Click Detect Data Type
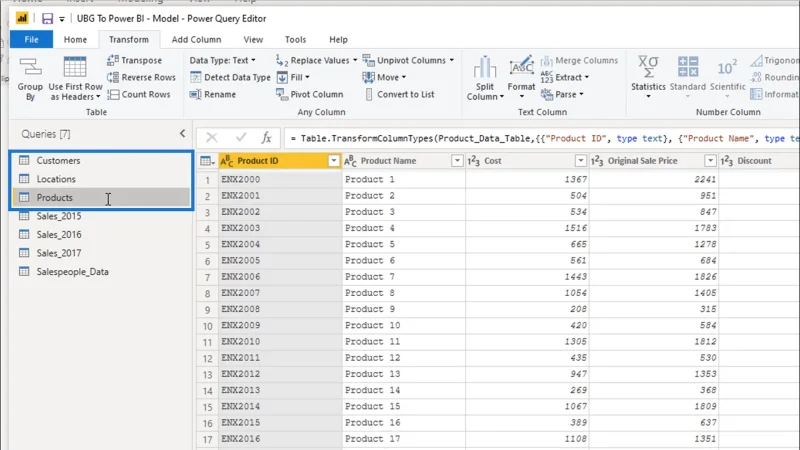The height and width of the screenshot is (450, 800). [x=230, y=78]
